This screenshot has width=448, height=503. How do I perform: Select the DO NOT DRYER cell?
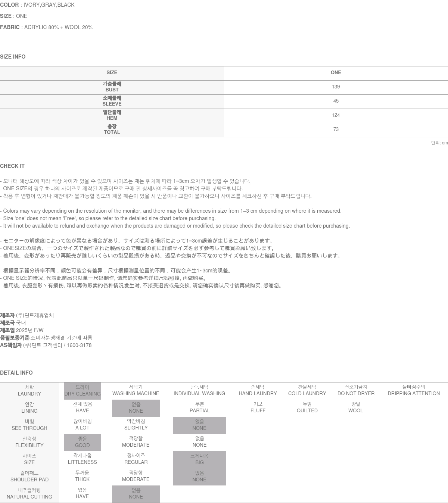pos(356,390)
